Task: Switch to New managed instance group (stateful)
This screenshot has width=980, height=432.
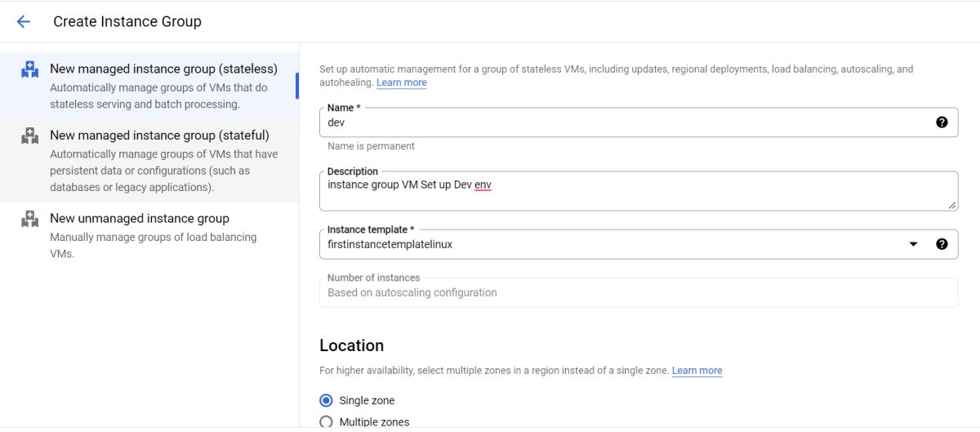Action: pos(159,136)
